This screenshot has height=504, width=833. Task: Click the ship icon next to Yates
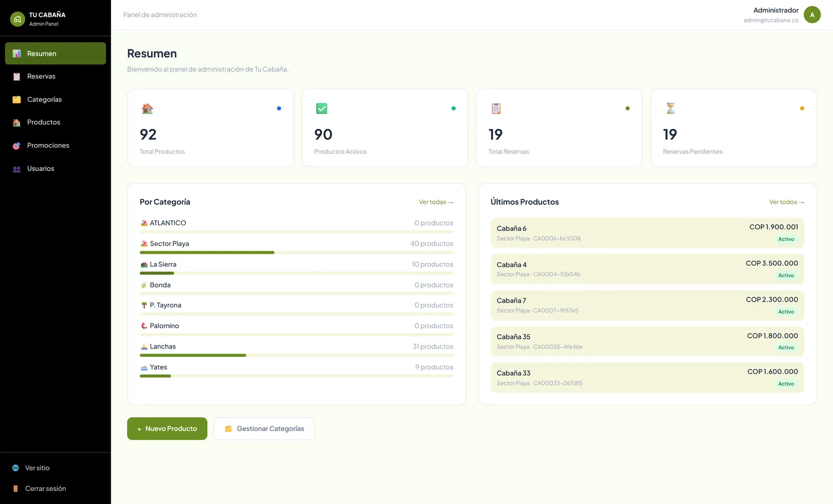click(x=144, y=367)
